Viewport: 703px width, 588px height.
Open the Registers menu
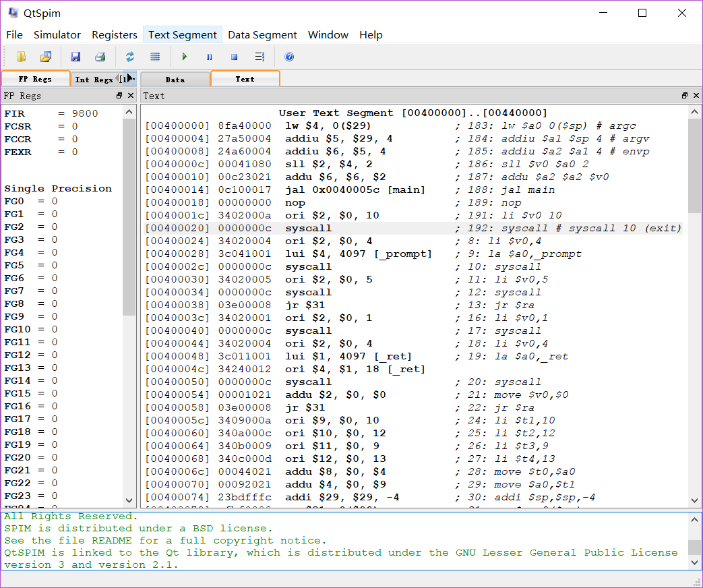coord(115,34)
